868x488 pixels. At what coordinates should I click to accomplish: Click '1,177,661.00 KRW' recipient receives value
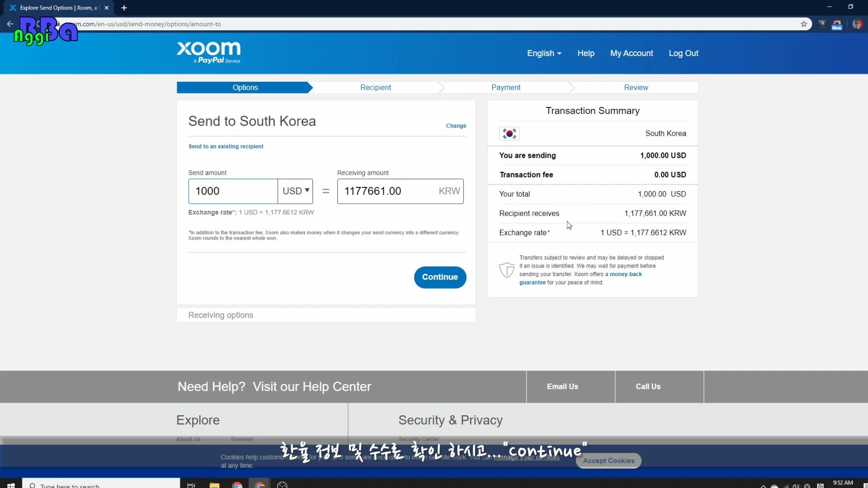tap(655, 213)
